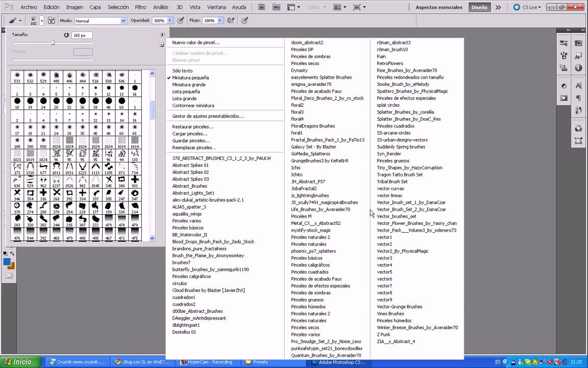The image size is (588, 368).
Task: Open the Brush panel from the dock
Action: tap(563, 56)
